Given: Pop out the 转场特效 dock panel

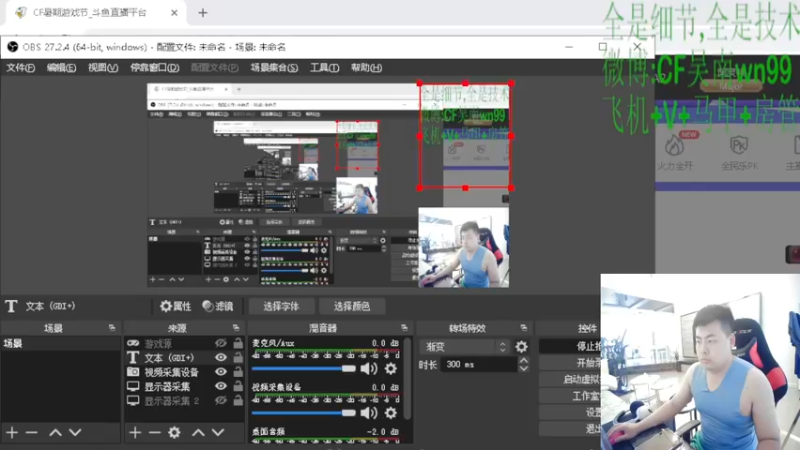Looking at the screenshot, I should tap(523, 328).
